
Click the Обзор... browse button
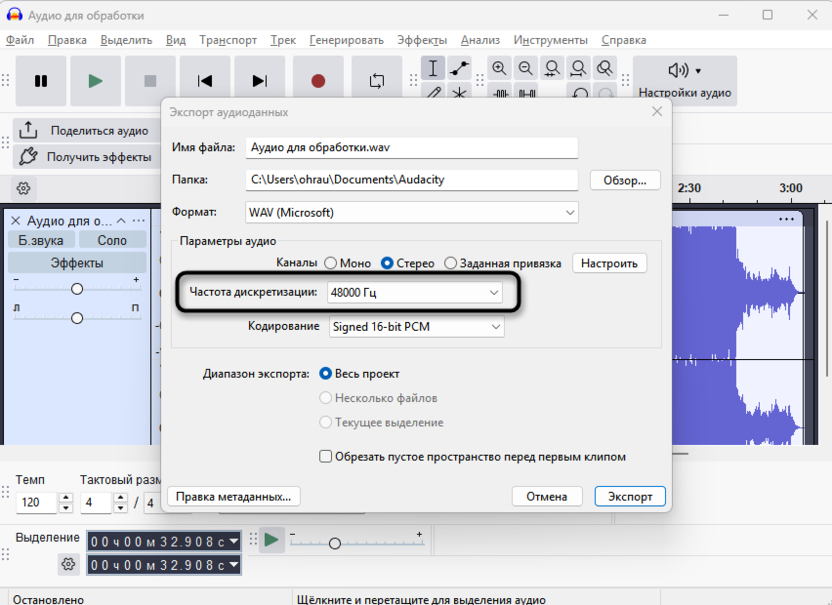point(626,180)
